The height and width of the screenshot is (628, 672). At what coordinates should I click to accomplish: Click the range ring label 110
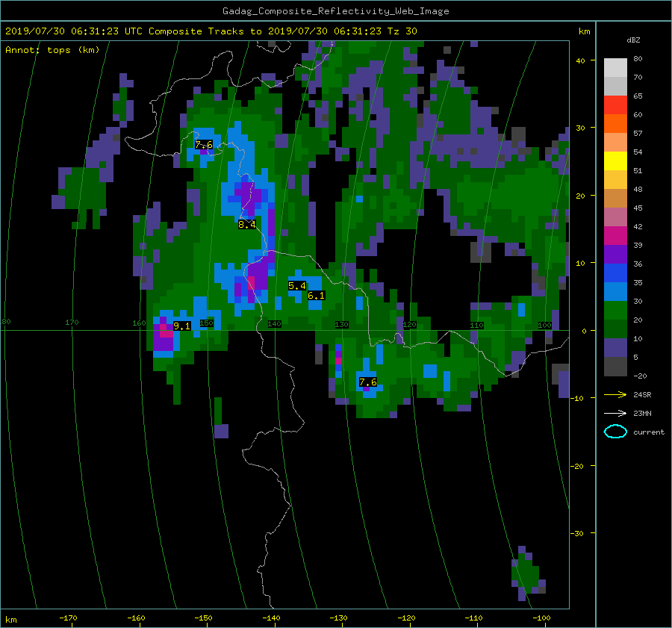click(476, 325)
